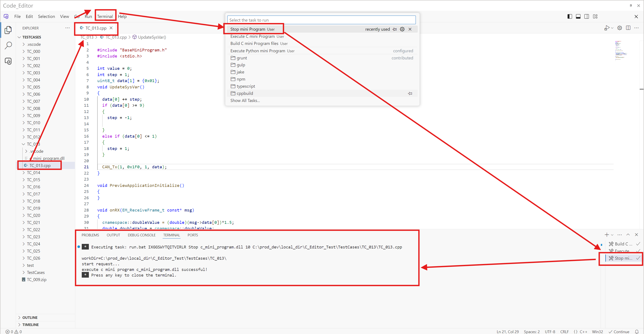Toggle the bottom panel visibility
The image size is (644, 334).
(578, 16)
